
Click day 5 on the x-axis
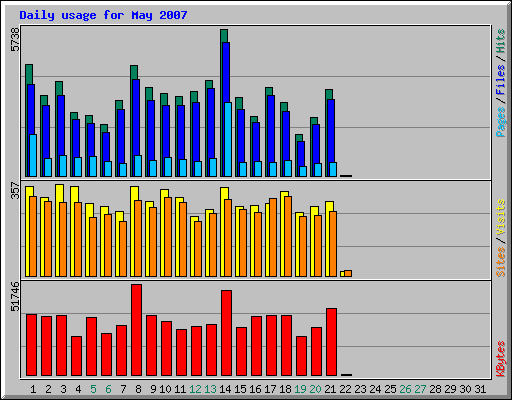(93, 389)
